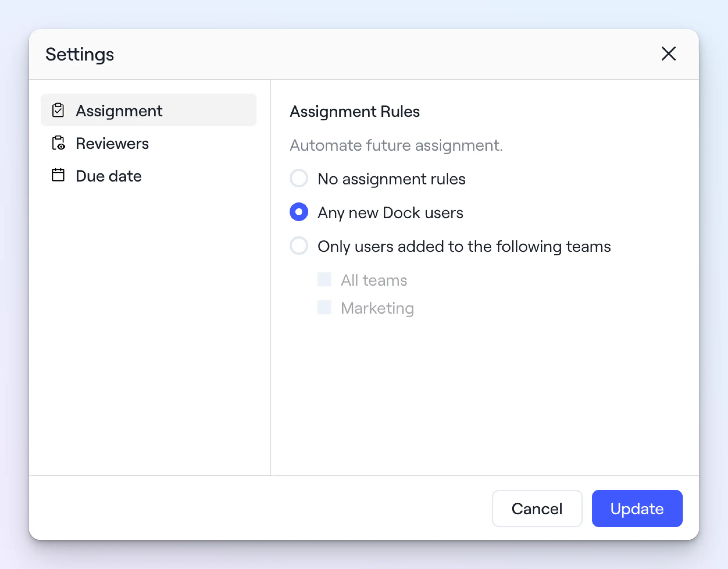Screen dimensions: 728x569
Task: Click the blue Update button
Action: [x=637, y=508]
